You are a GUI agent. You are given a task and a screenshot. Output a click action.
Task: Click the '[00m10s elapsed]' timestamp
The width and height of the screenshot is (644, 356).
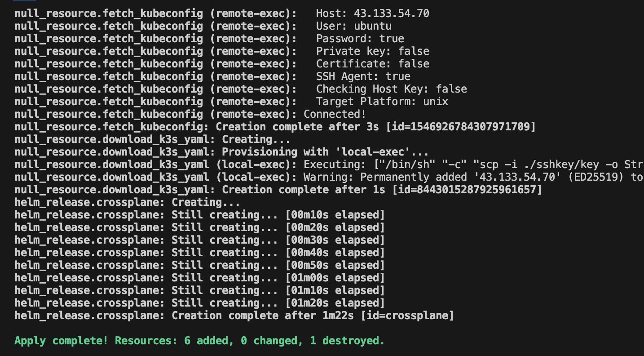point(335,215)
